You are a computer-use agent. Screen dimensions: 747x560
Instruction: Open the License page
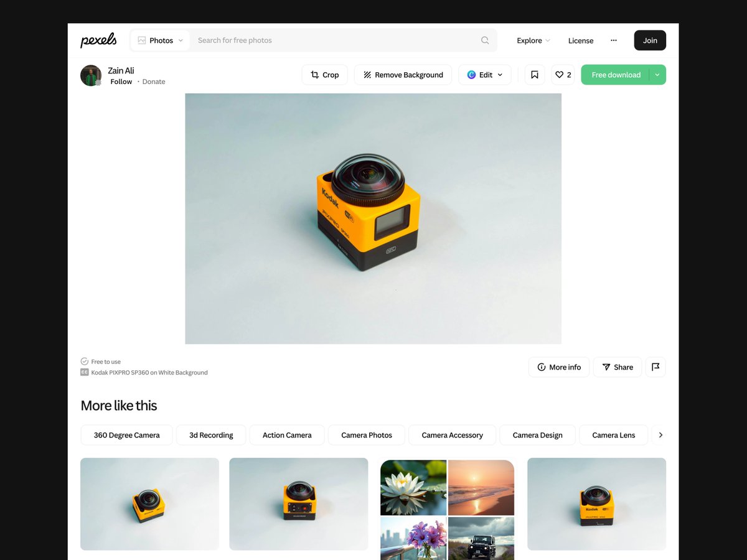[581, 40]
